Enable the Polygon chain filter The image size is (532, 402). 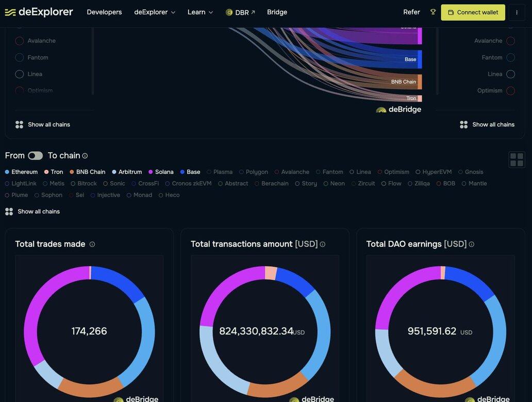coord(254,172)
